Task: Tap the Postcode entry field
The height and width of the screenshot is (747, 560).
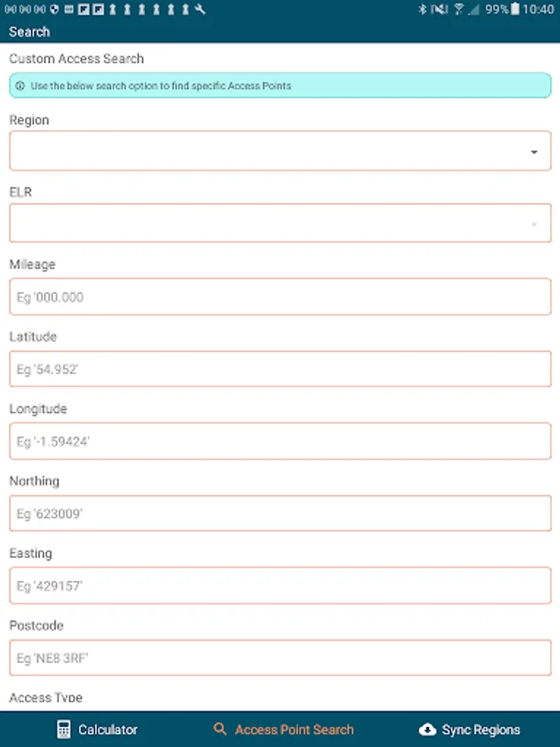Action: click(280, 657)
